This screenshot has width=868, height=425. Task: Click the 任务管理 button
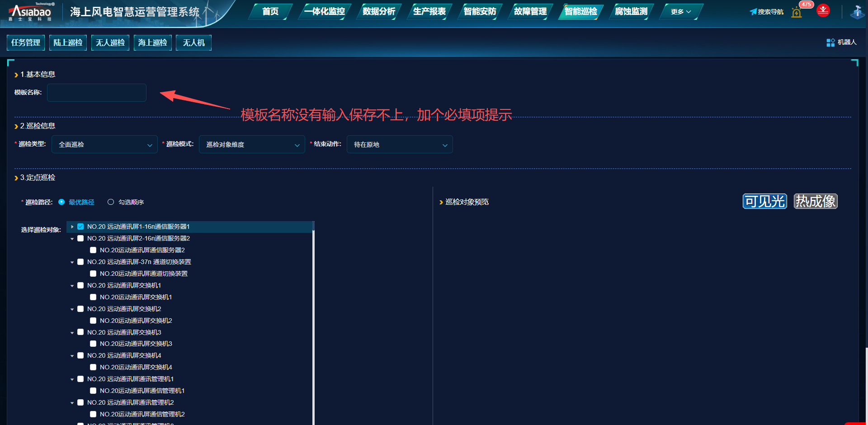pyautogui.click(x=26, y=42)
